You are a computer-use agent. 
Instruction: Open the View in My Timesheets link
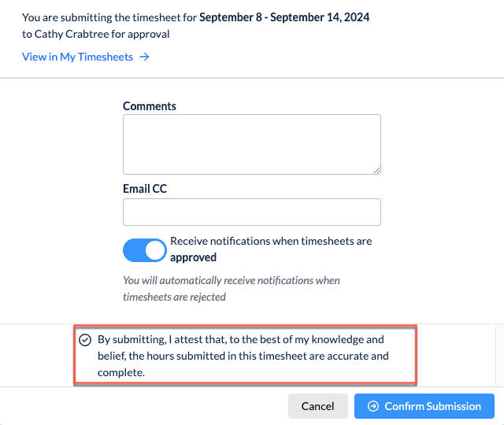[85, 57]
